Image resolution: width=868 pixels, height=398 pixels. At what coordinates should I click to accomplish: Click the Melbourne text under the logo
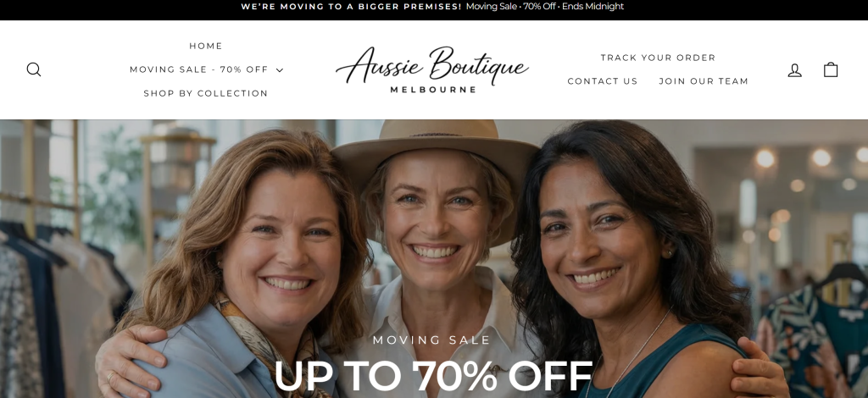click(x=433, y=90)
